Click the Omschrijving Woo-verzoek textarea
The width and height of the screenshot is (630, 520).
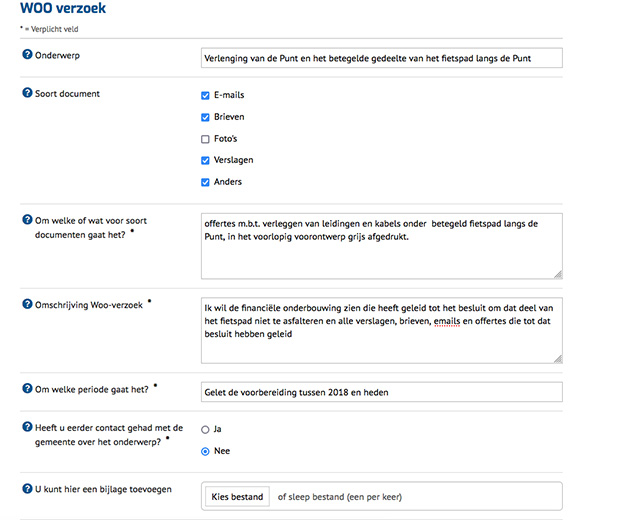(x=381, y=330)
